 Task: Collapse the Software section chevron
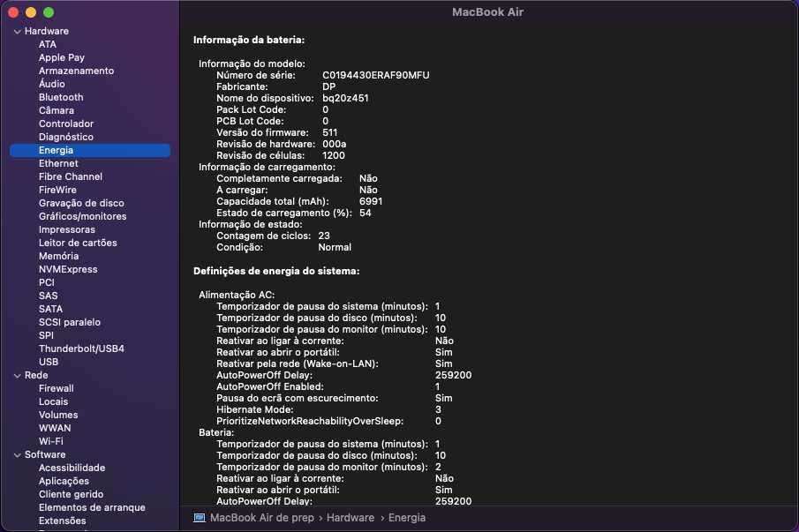tap(18, 455)
